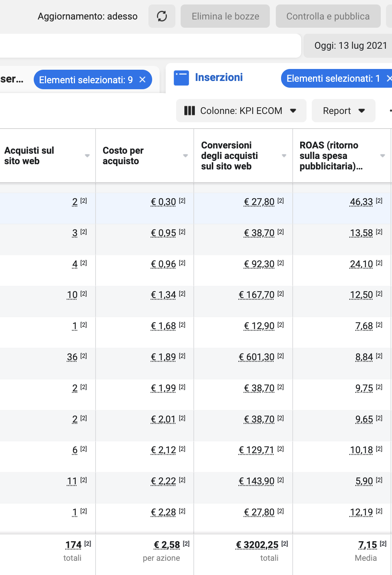Screen dimensions: 392x575
Task: Click the refresh data icon
Action: (x=162, y=16)
